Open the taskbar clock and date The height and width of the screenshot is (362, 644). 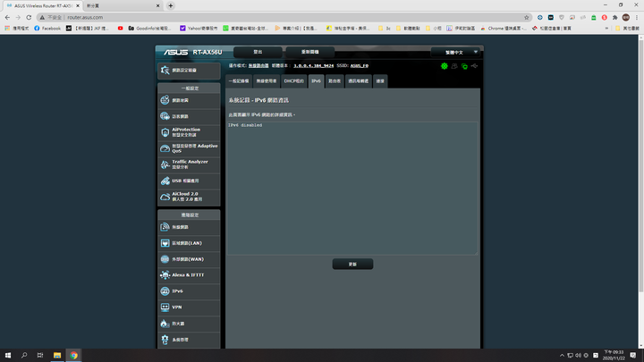point(614,356)
